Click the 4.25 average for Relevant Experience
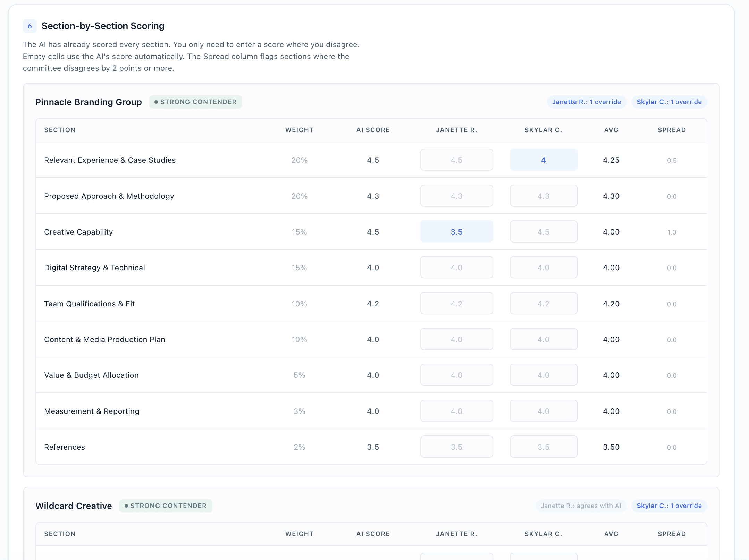 click(611, 160)
